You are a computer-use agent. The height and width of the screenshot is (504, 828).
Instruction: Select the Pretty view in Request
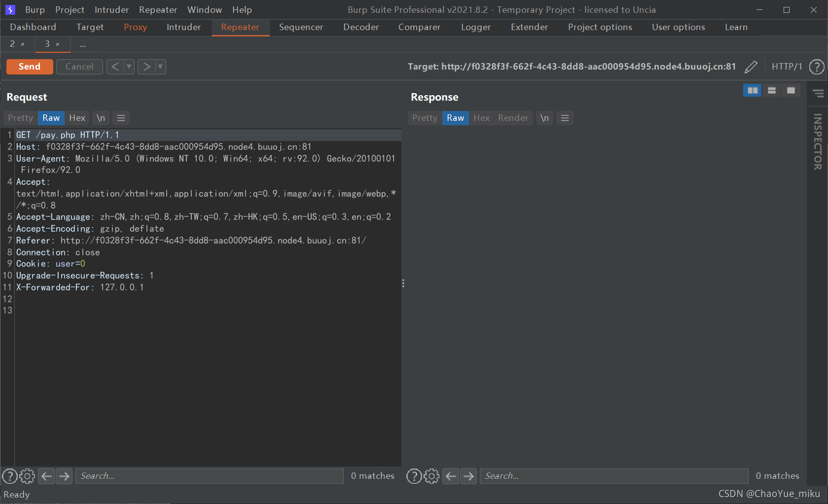click(20, 118)
